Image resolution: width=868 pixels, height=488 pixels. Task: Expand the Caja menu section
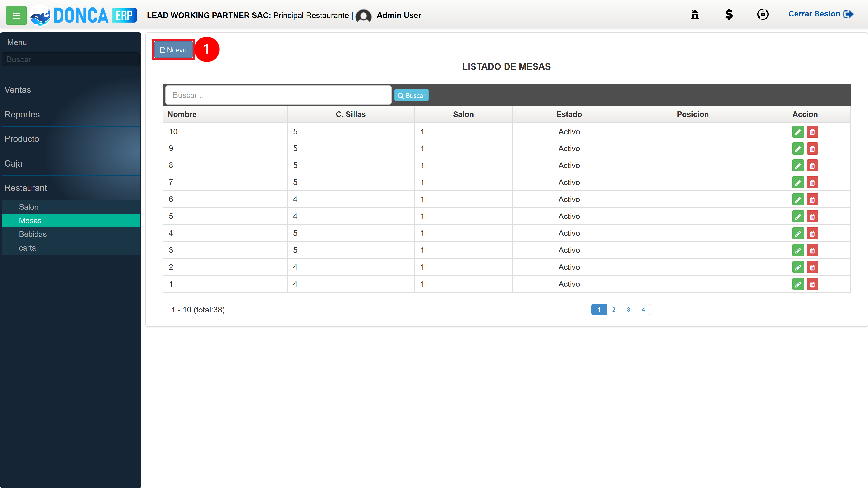[71, 163]
